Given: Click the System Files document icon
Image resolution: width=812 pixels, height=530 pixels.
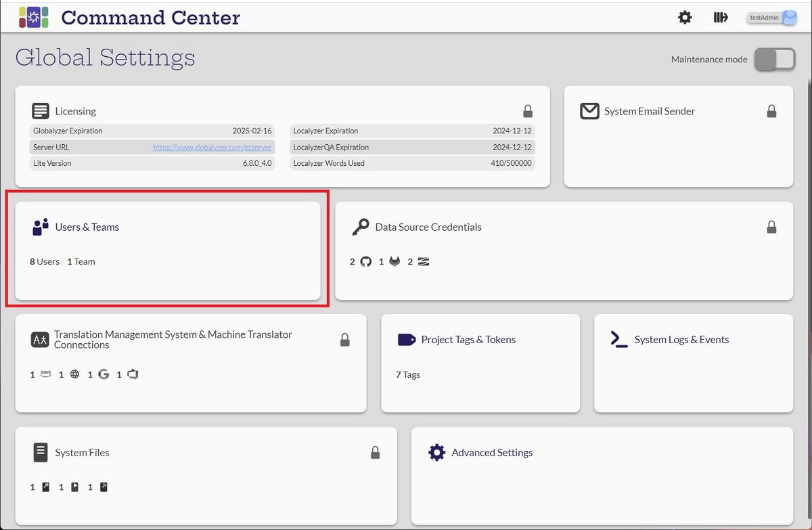Looking at the screenshot, I should 41,452.
